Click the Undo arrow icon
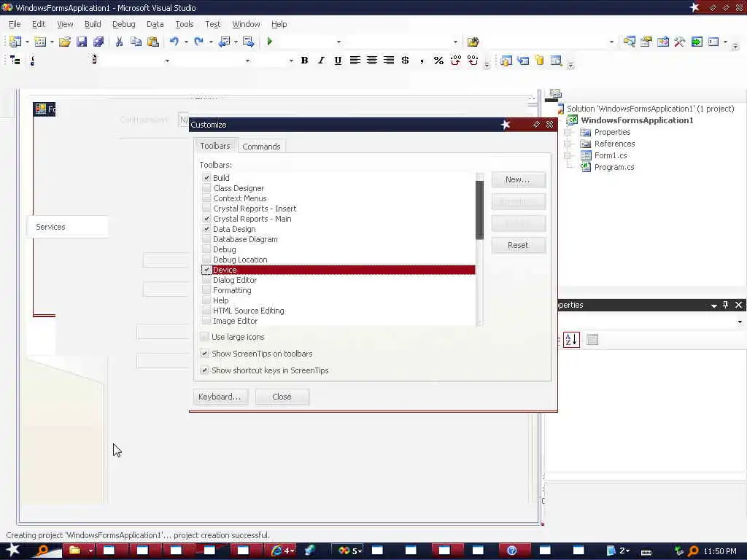This screenshot has height=560, width=747. click(x=174, y=42)
